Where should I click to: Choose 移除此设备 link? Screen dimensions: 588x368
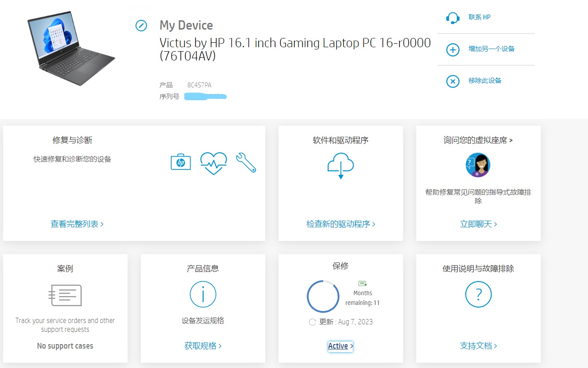485,81
